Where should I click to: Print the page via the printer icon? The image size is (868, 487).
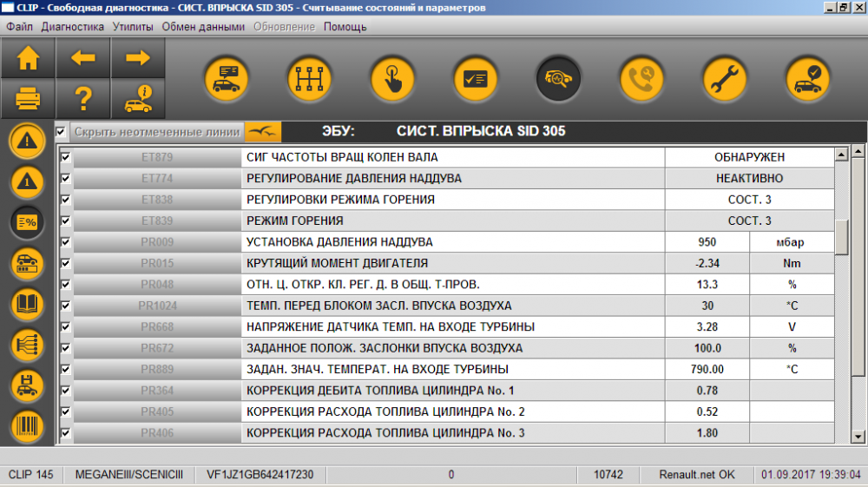tap(28, 98)
